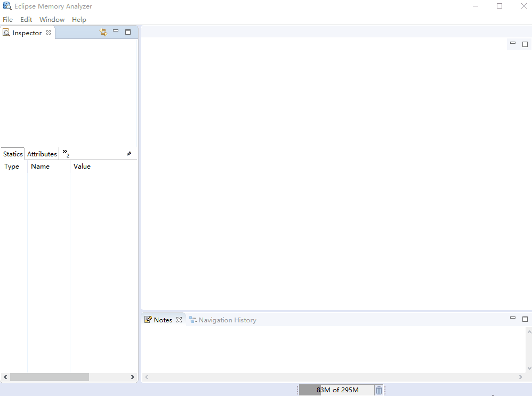The height and width of the screenshot is (396, 532).
Task: Minimize the Inspector panel
Action: pyautogui.click(x=116, y=31)
